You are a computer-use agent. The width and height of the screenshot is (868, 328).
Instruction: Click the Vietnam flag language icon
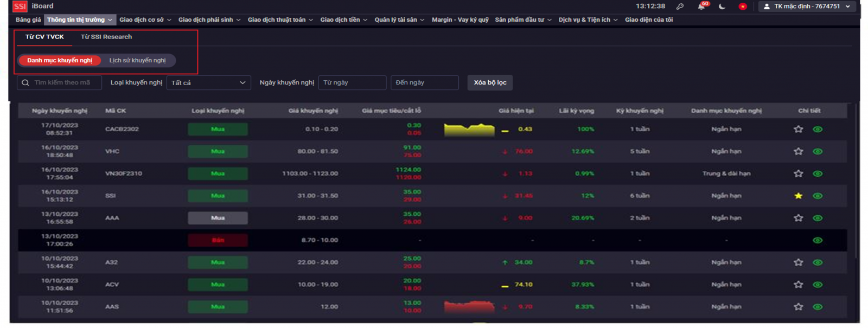743,7
